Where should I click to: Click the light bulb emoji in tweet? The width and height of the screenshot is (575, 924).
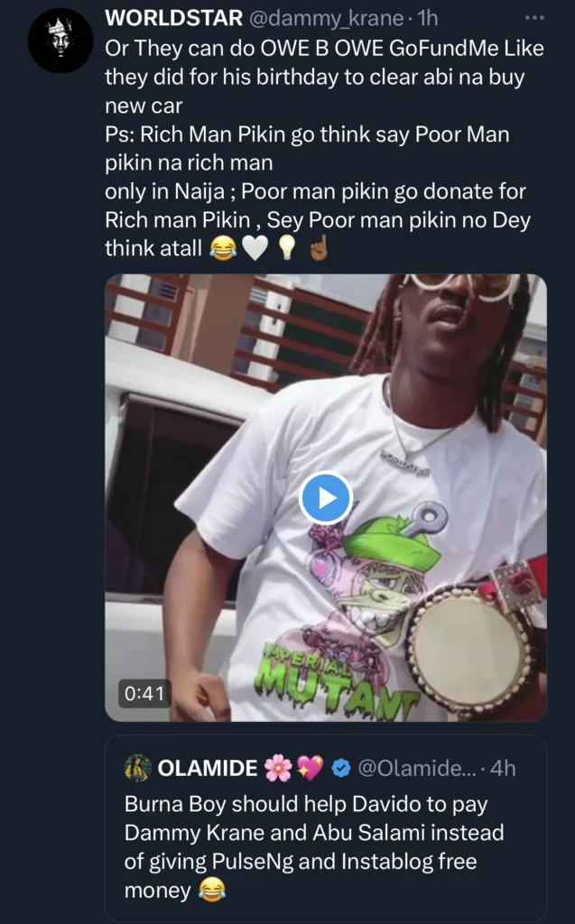click(x=288, y=247)
